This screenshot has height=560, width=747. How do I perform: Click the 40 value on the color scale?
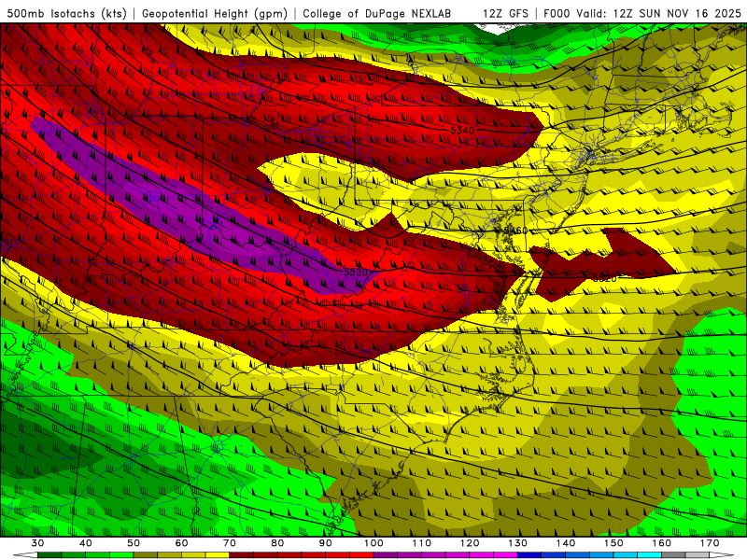[x=86, y=543]
